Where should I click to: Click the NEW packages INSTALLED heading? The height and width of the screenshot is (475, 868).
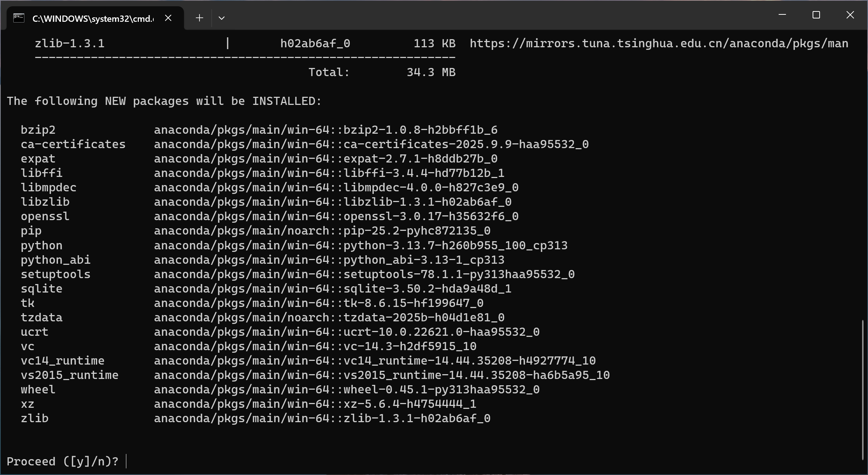click(164, 101)
